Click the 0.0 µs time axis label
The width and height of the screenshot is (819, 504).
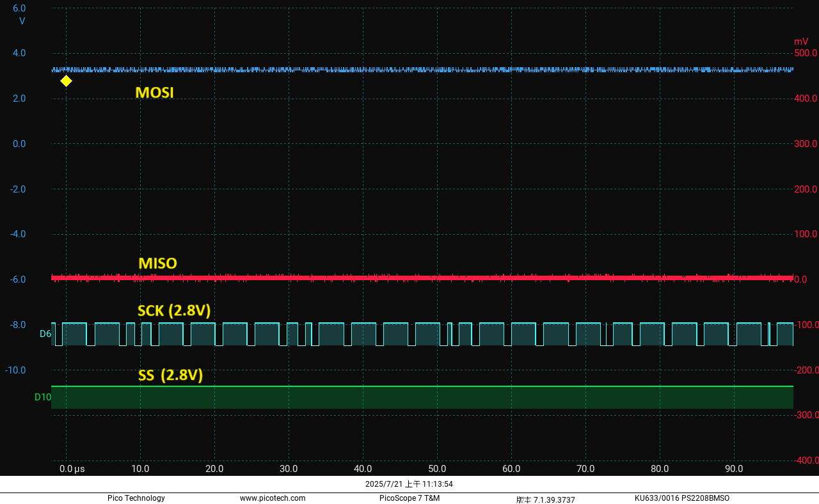[72, 469]
